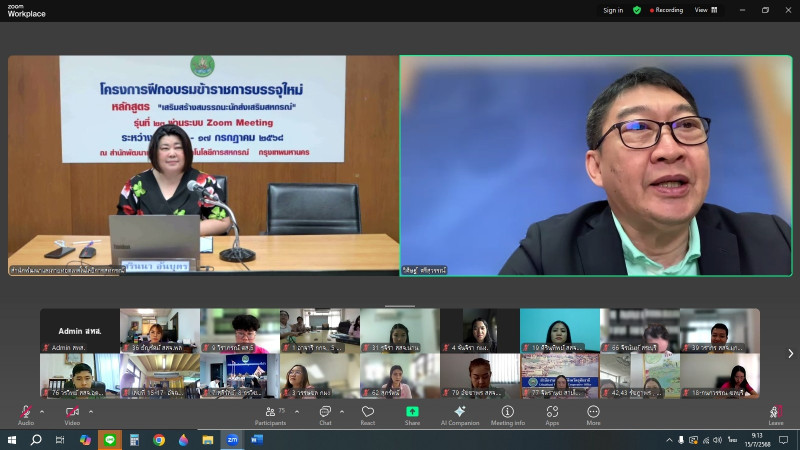800x450 pixels.
Task: Open Task View in taskbar
Action: point(60,440)
